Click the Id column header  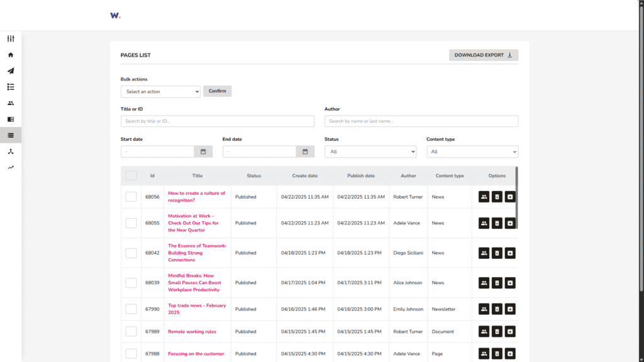point(152,176)
